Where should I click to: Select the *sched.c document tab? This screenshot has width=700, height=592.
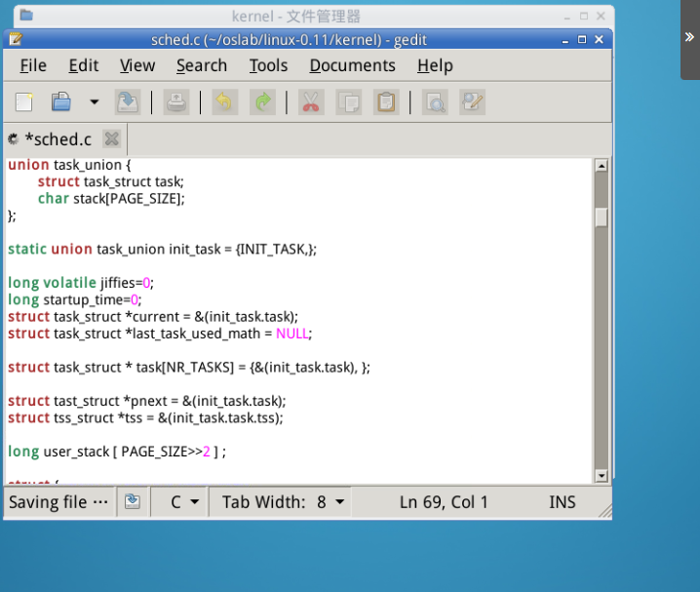point(57,139)
